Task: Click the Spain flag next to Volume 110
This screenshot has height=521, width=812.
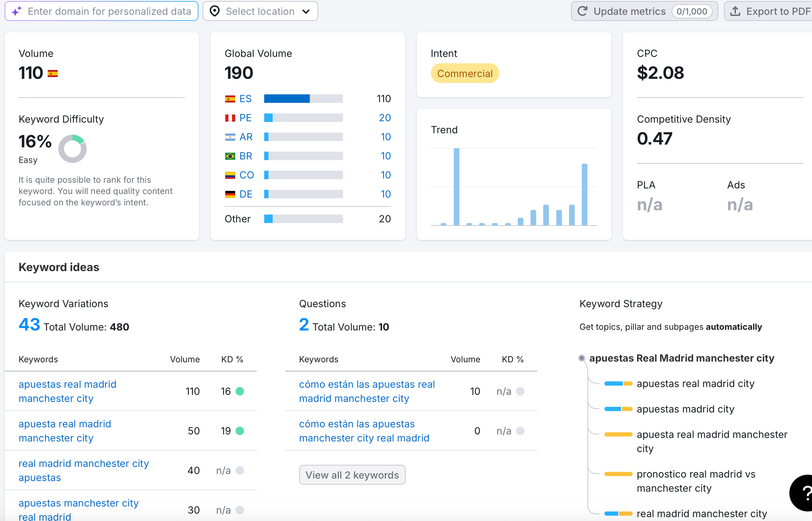Action: (x=53, y=74)
